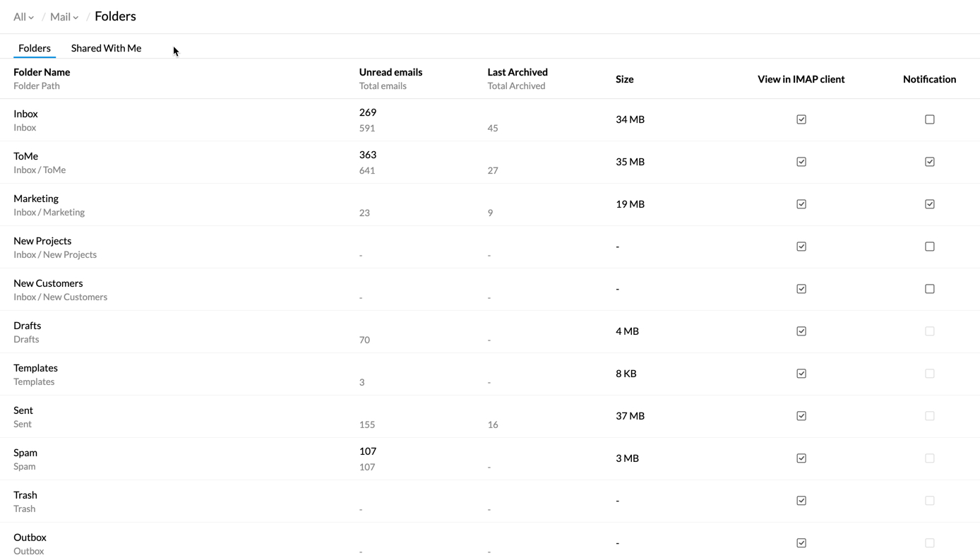Select the Outbox folder entry
980x558 pixels.
click(x=30, y=538)
